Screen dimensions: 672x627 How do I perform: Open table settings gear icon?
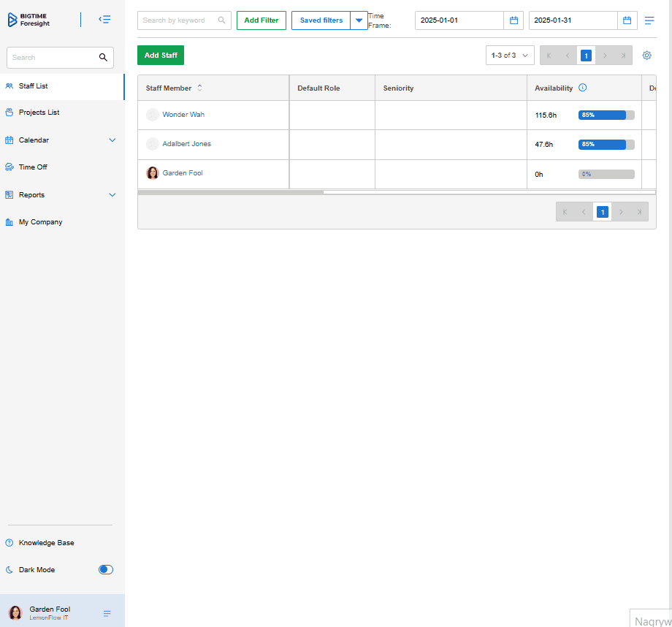pos(646,56)
